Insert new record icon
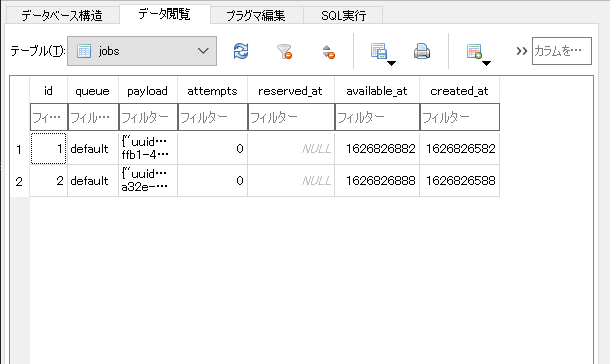 (x=474, y=51)
